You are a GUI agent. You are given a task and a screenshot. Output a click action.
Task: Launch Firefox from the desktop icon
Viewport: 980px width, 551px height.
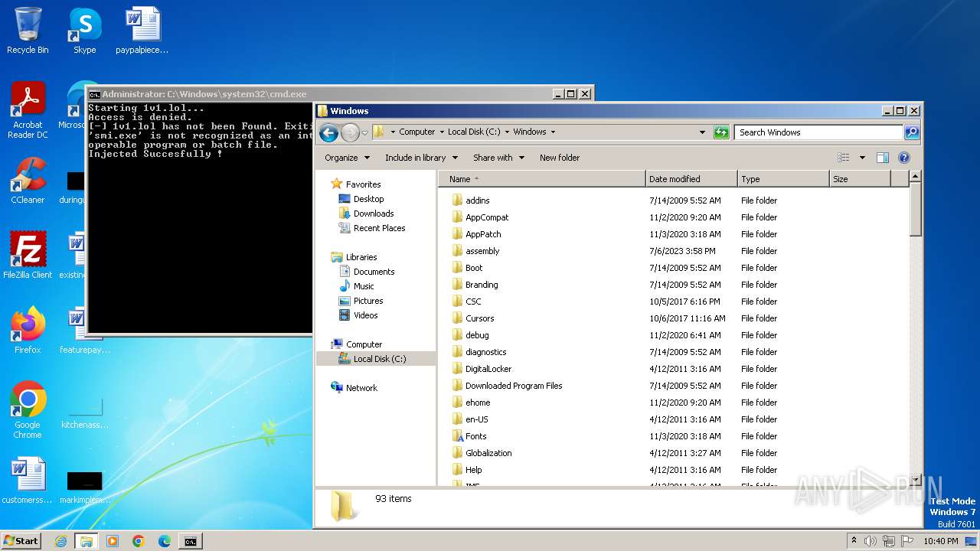tap(28, 331)
